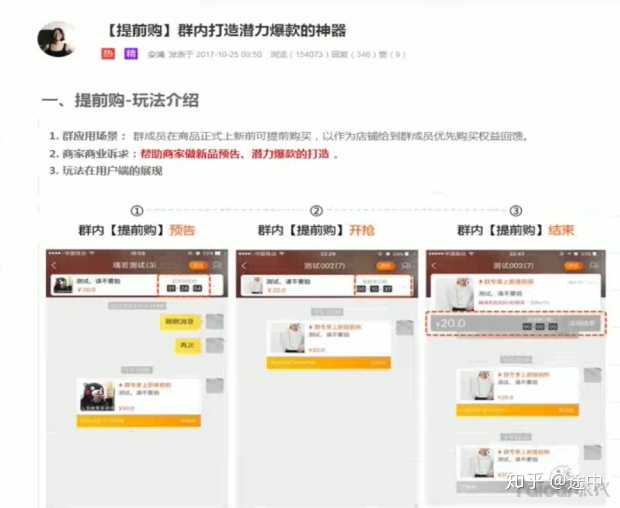620x508 pixels.
Task: Tap orange pill button in 预告 phone header
Action: tap(197, 266)
